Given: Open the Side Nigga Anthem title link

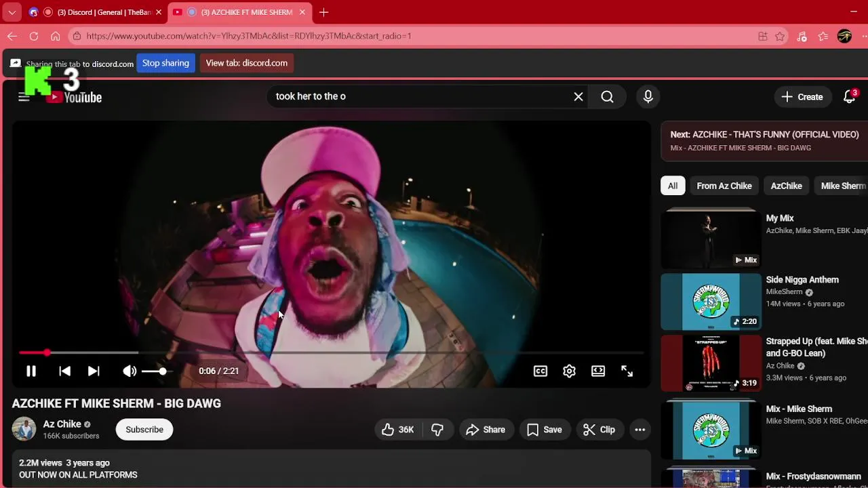Looking at the screenshot, I should tap(802, 280).
